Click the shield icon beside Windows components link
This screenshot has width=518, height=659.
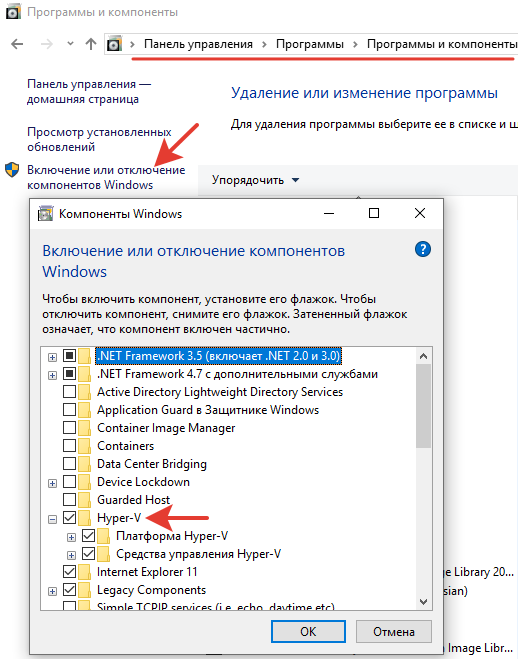(x=12, y=170)
